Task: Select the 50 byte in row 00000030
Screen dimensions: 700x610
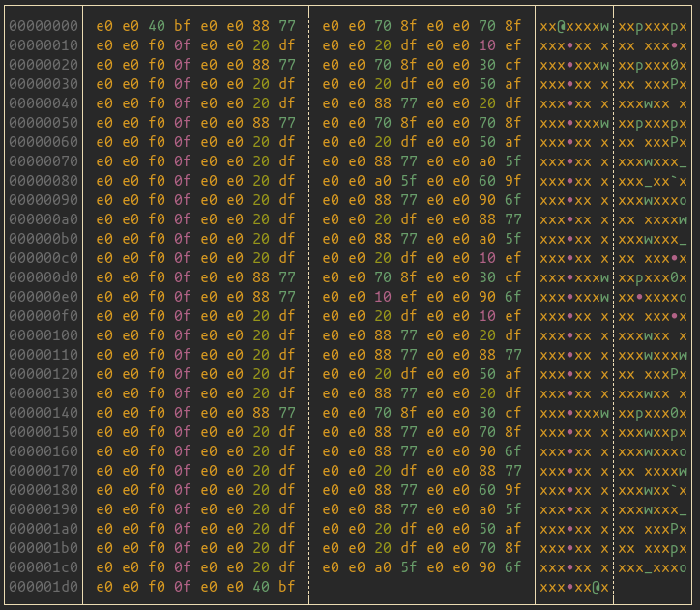Action: tap(486, 84)
